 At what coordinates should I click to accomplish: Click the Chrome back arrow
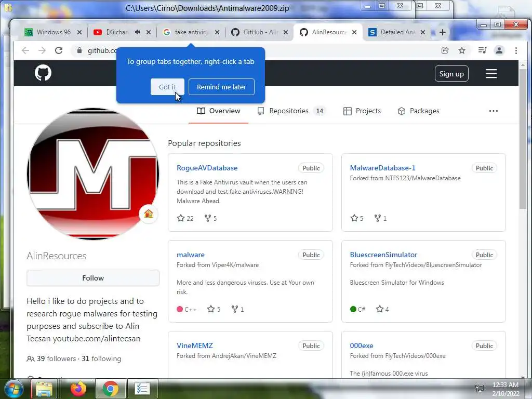coord(25,50)
